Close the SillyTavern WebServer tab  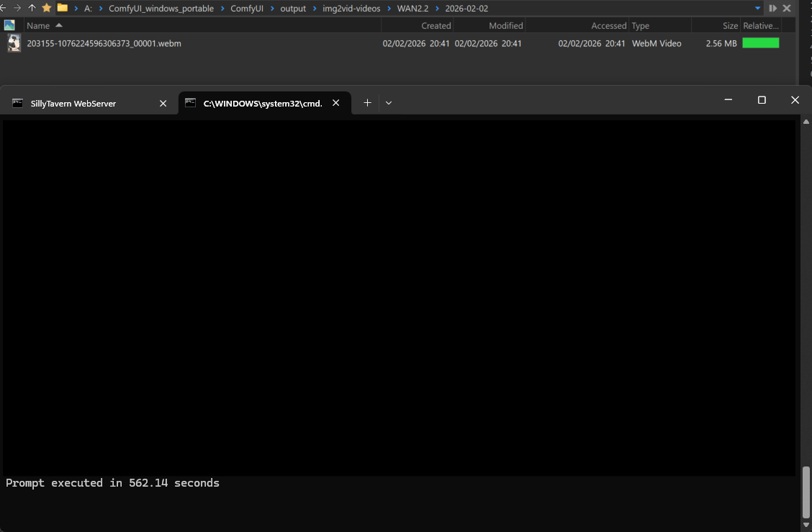pyautogui.click(x=163, y=104)
